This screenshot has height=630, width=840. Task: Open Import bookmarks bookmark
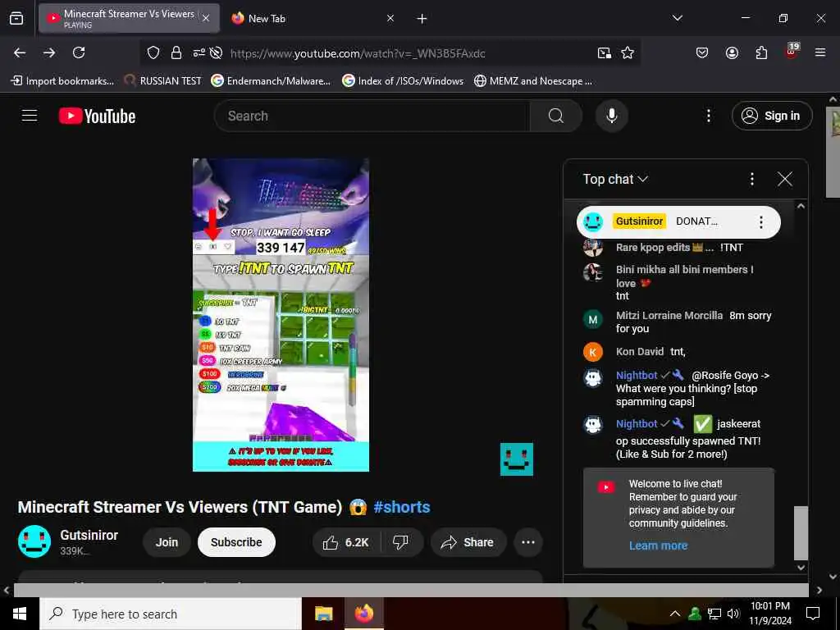[62, 81]
